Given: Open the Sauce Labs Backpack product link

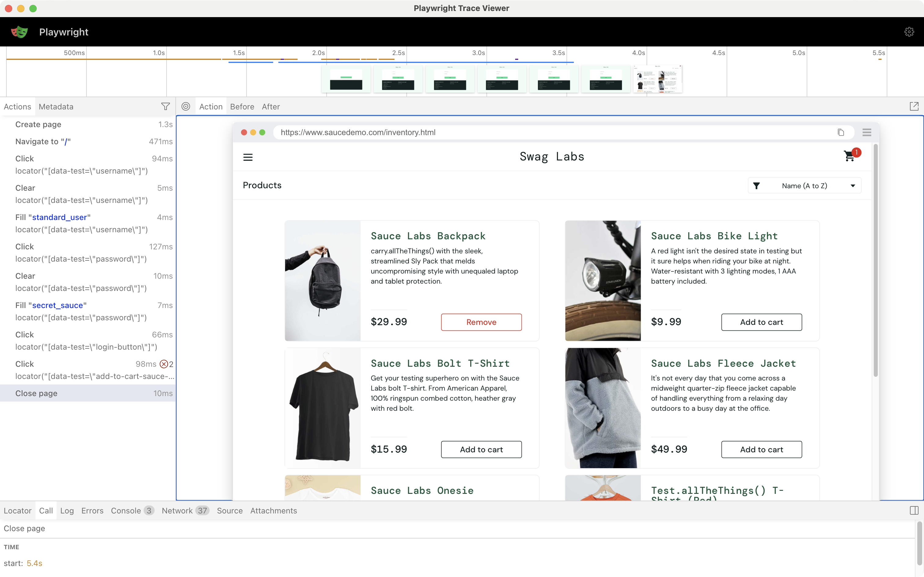Looking at the screenshot, I should click(x=428, y=236).
